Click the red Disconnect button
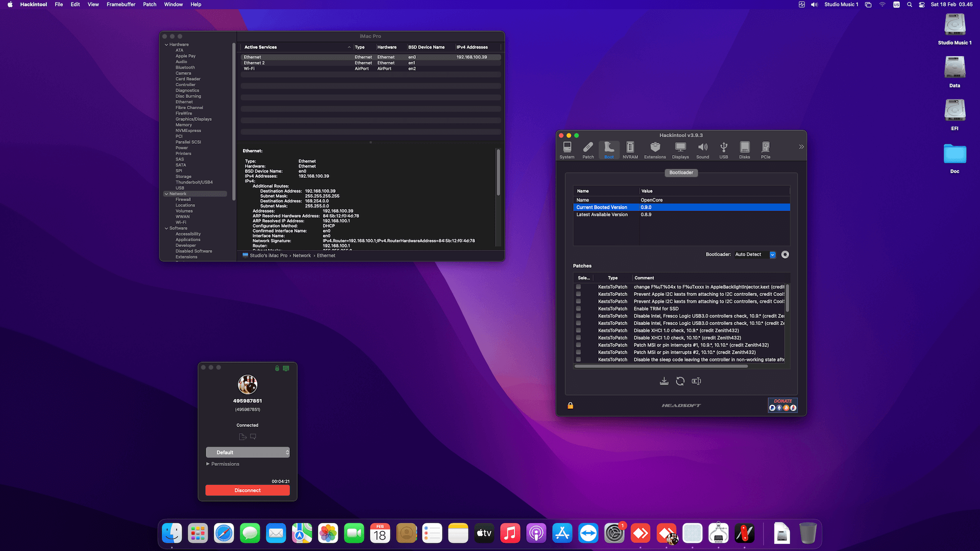Viewport: 980px width, 551px height. click(248, 490)
